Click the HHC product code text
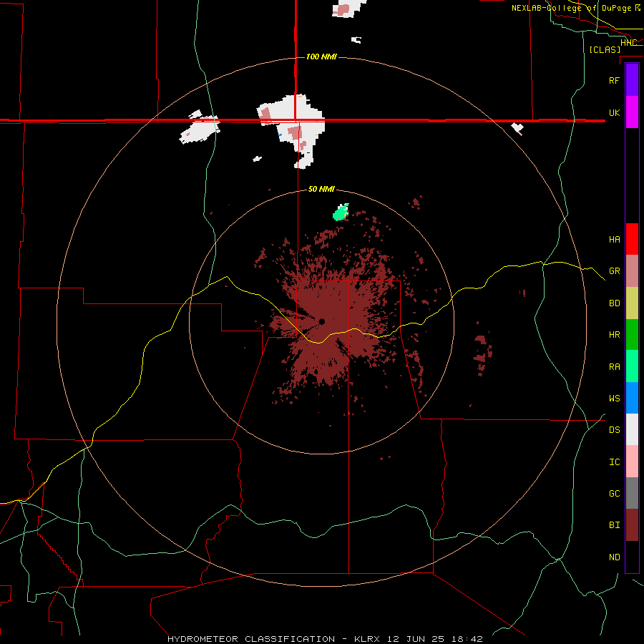This screenshot has width=644, height=644. 628,42
